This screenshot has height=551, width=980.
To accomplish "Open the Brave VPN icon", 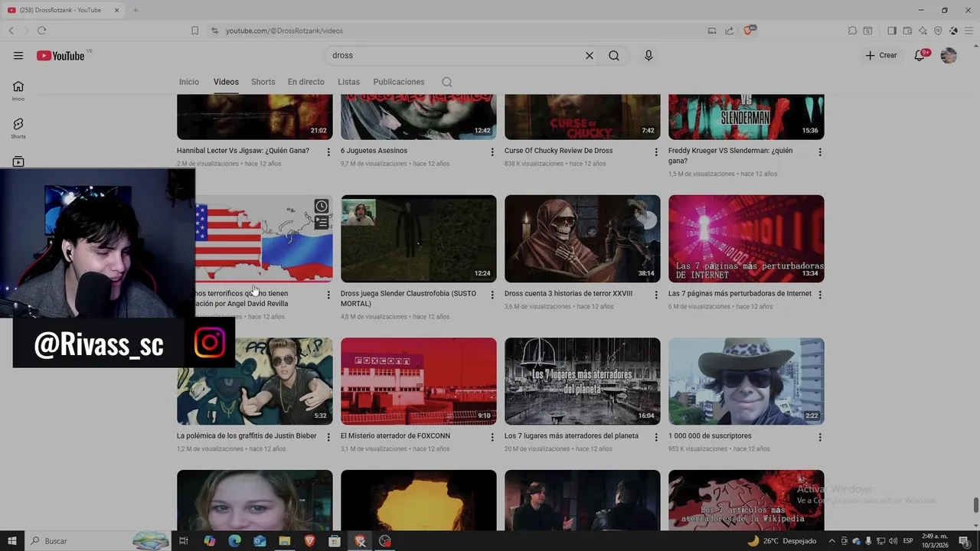I will [x=938, y=31].
